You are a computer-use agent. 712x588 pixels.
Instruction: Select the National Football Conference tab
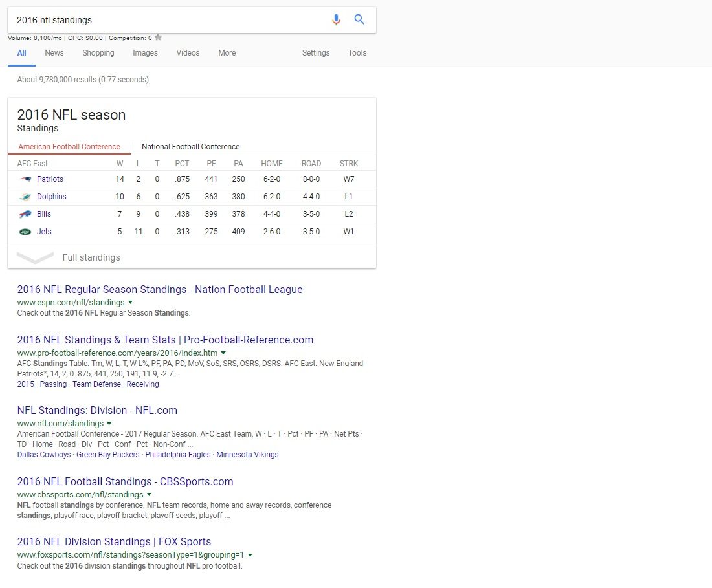click(191, 147)
